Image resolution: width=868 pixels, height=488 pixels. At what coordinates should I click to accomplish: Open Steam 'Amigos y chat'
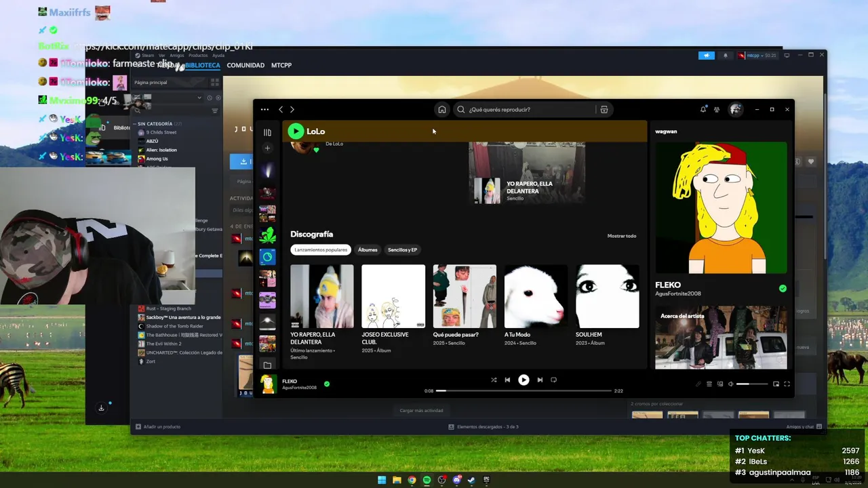tap(804, 427)
